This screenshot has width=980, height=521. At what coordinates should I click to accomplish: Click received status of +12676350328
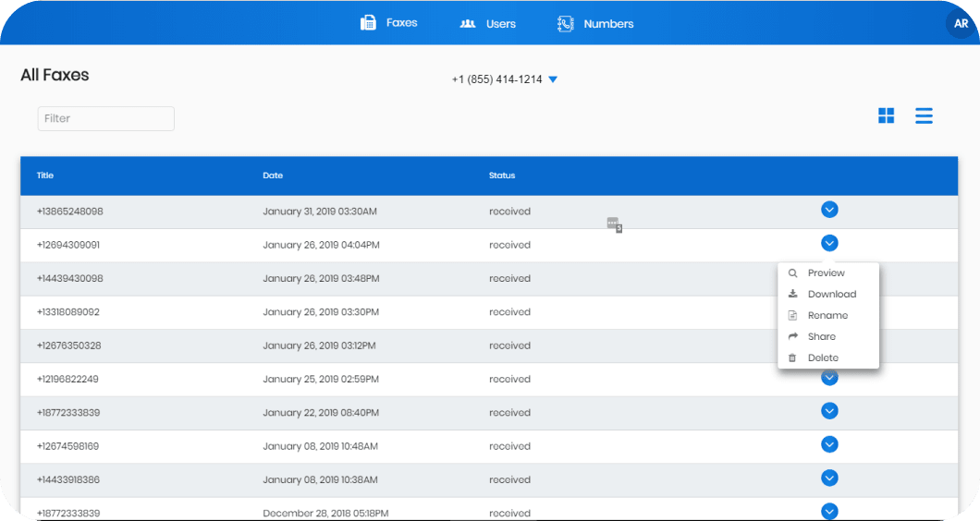pos(509,346)
